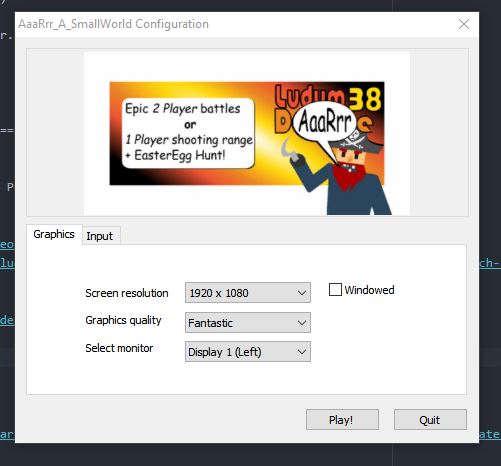Open the Graphics quality Fantastic dropdown

(x=248, y=322)
